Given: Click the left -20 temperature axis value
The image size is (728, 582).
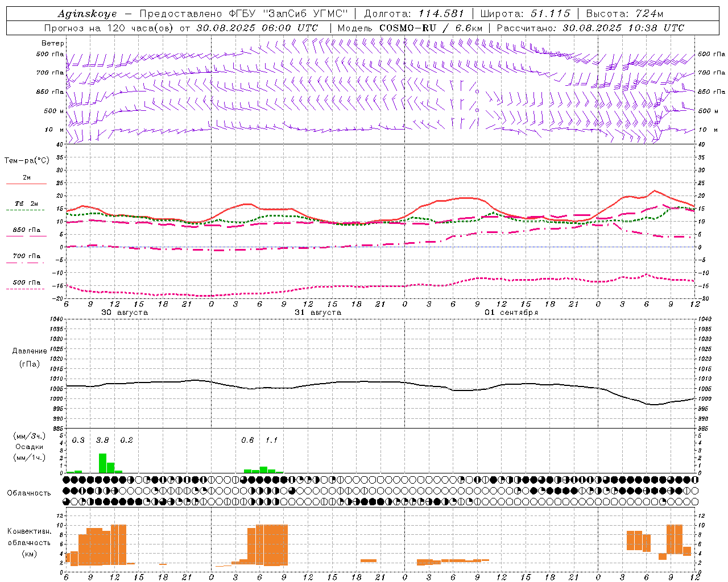Looking at the screenshot, I should pos(58,299).
